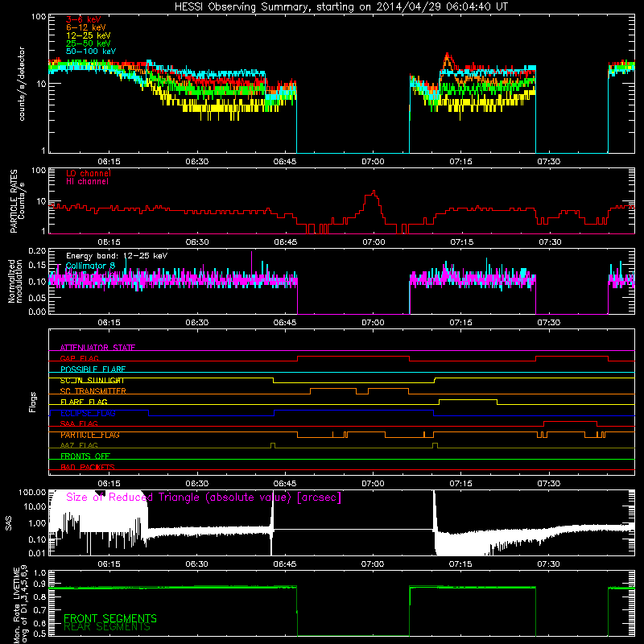Select the POSSIBLE_FLARE flag label
644x644 pixels.
(x=93, y=369)
